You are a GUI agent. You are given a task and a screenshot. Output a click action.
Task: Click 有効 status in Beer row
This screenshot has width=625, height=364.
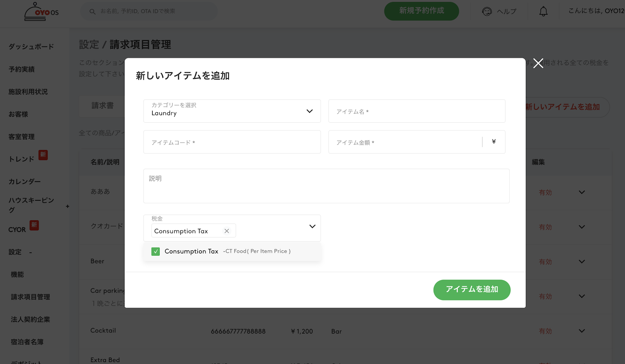point(545,262)
